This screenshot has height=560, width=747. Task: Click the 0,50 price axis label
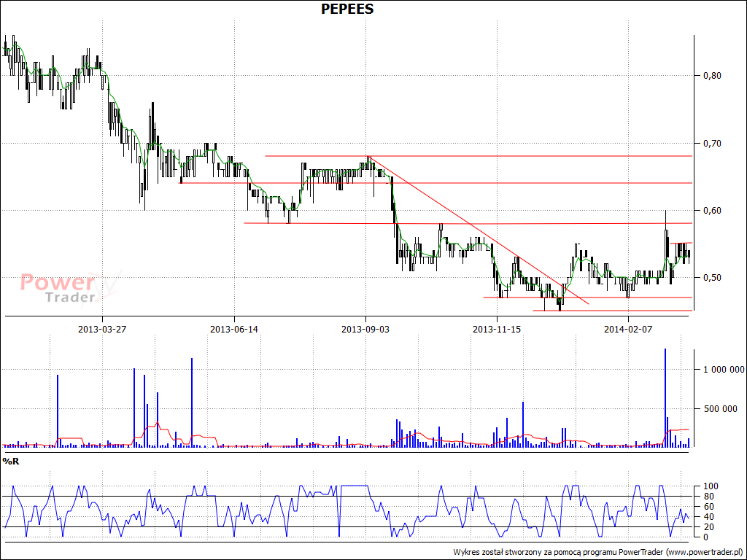coord(712,278)
